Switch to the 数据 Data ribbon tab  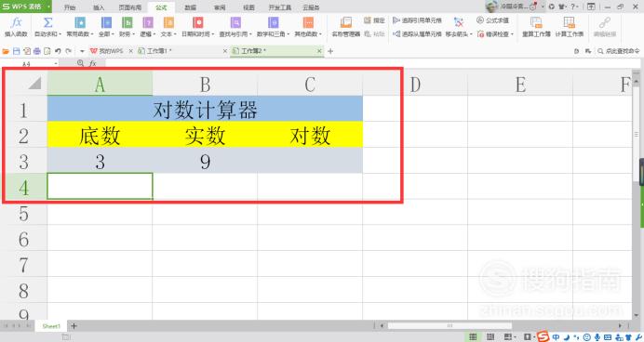coord(190,7)
